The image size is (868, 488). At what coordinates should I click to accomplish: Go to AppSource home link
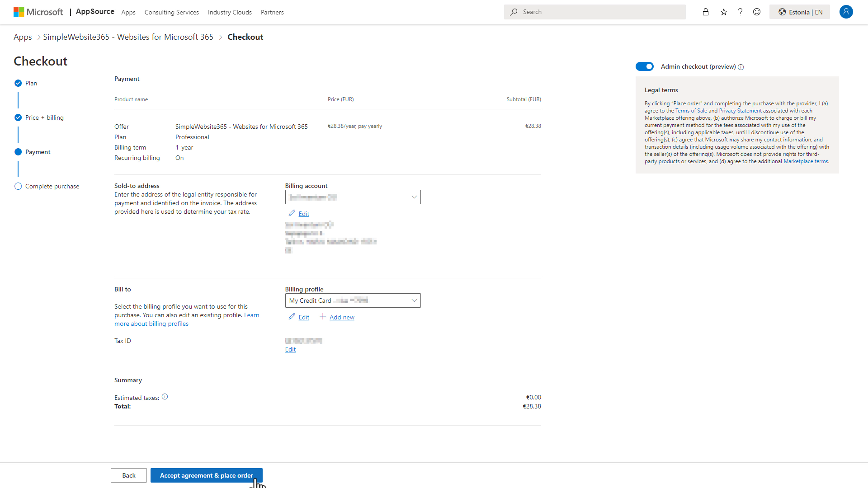coord(95,12)
